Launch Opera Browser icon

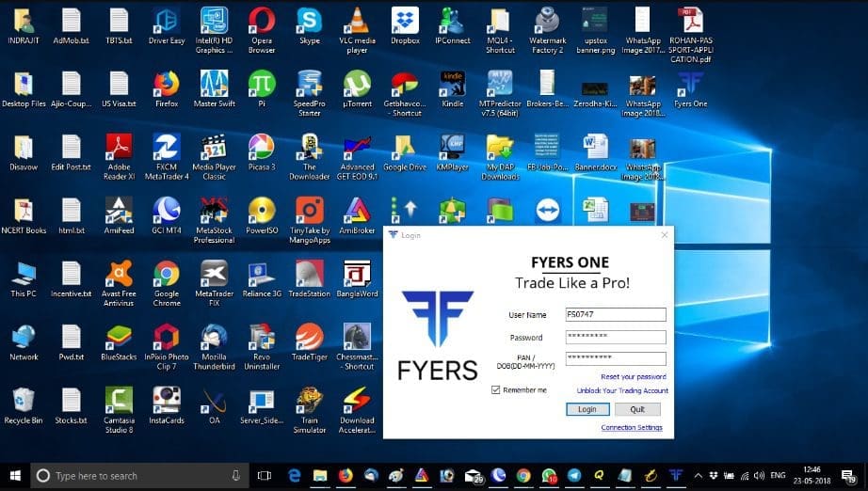pos(262,31)
